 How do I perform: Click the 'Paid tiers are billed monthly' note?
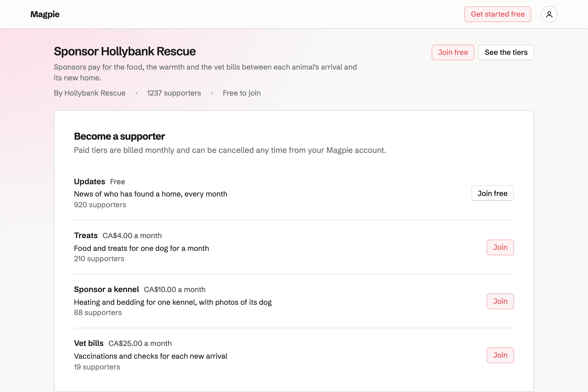pyautogui.click(x=230, y=150)
